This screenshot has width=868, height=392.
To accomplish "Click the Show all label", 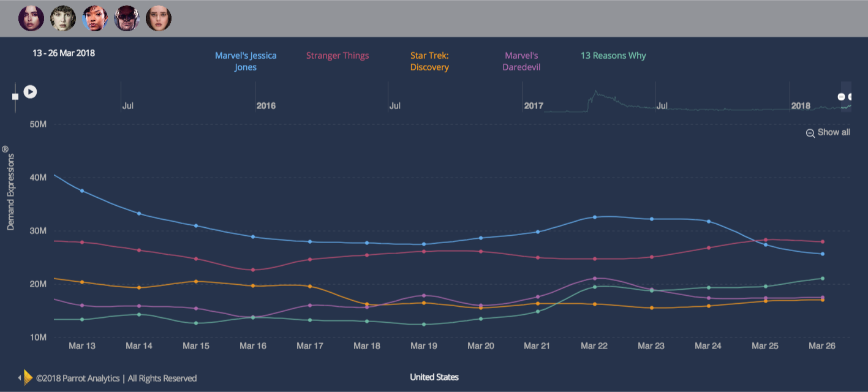I will coord(834,132).
